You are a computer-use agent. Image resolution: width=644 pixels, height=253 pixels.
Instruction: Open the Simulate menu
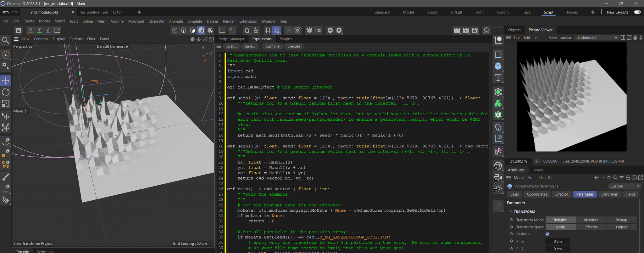pyautogui.click(x=195, y=21)
